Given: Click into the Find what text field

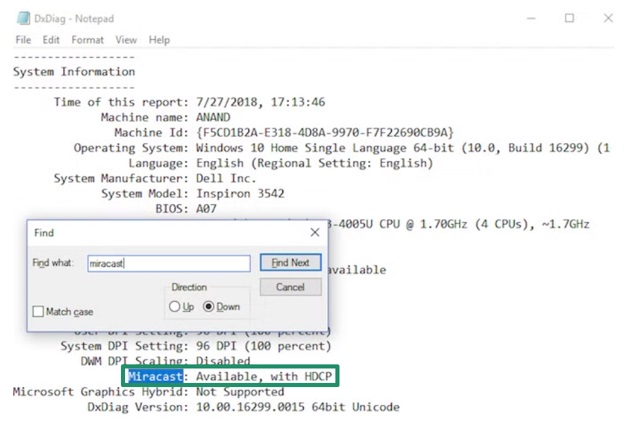Looking at the screenshot, I should point(169,263).
